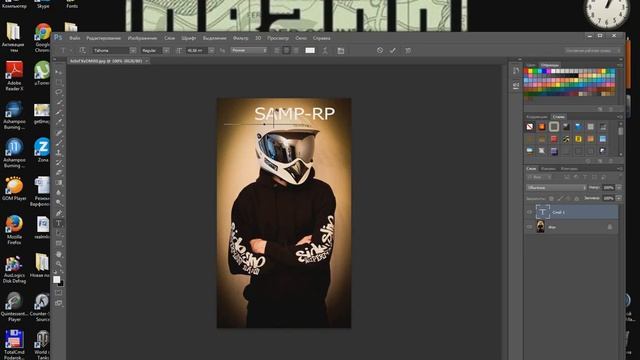Open the layer blend mode dropdown
The height and width of the screenshot is (360, 640).
(556, 187)
